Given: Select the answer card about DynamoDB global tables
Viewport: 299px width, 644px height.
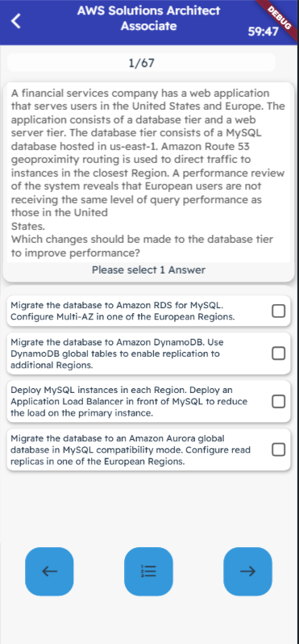Looking at the screenshot, I should pos(148,353).
